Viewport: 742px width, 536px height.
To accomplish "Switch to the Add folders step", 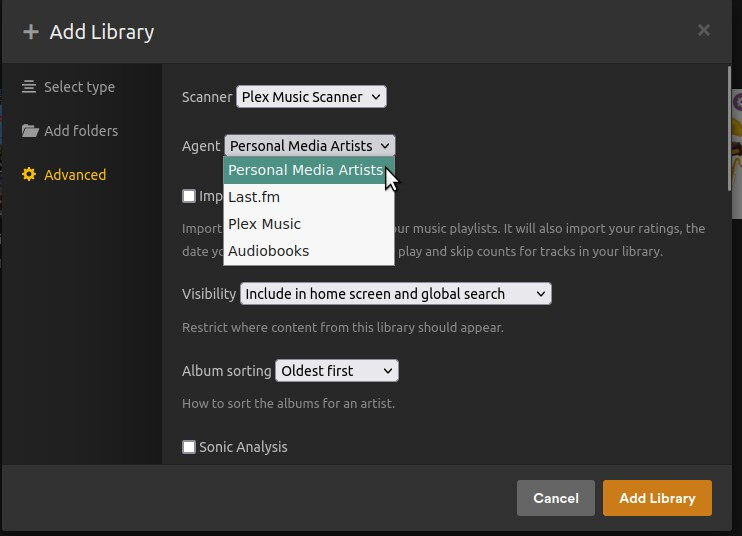I will click(x=81, y=131).
